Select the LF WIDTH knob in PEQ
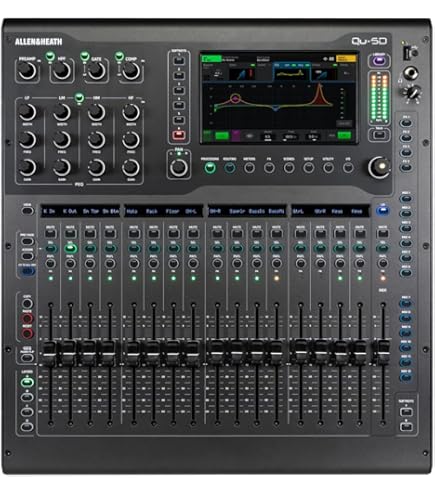The width and height of the screenshot is (435, 495). tap(27, 112)
